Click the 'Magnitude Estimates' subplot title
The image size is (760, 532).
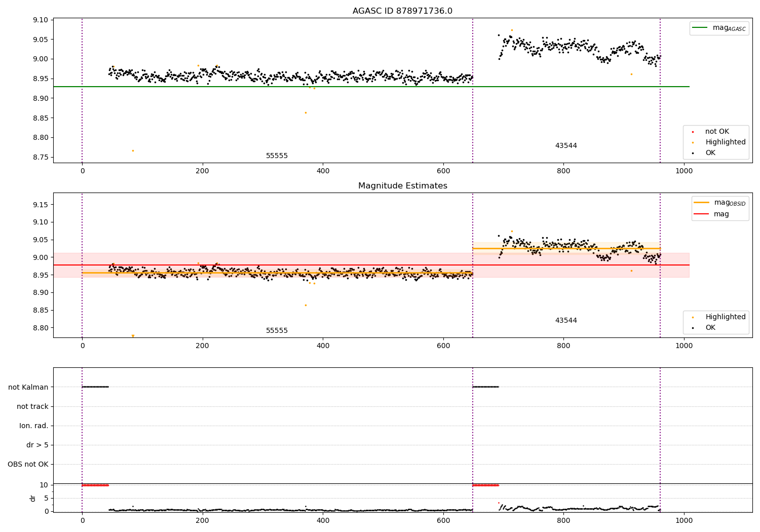402,186
